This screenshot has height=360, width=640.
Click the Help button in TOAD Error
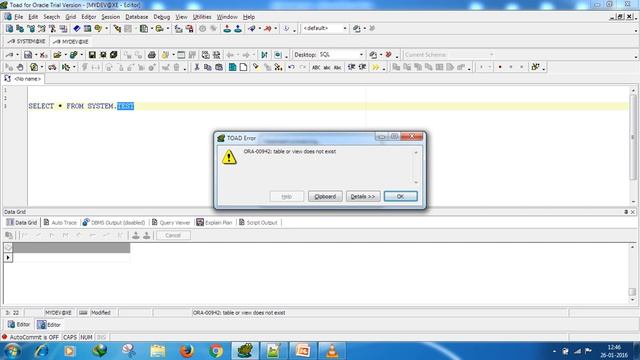tap(287, 196)
